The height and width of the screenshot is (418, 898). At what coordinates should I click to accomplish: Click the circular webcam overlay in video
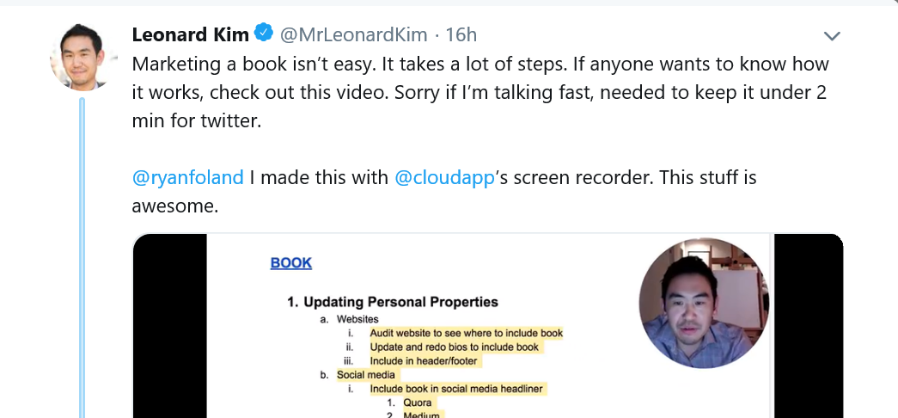(704, 303)
